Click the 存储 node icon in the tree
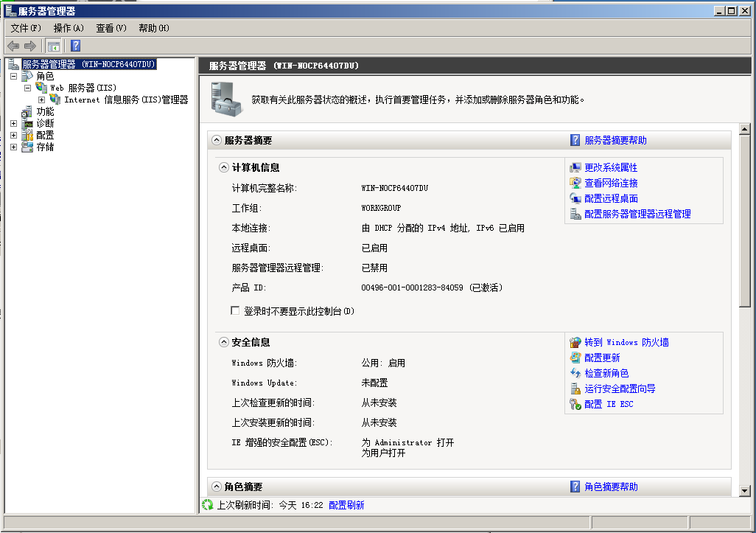This screenshot has height=533, width=756. pyautogui.click(x=27, y=147)
